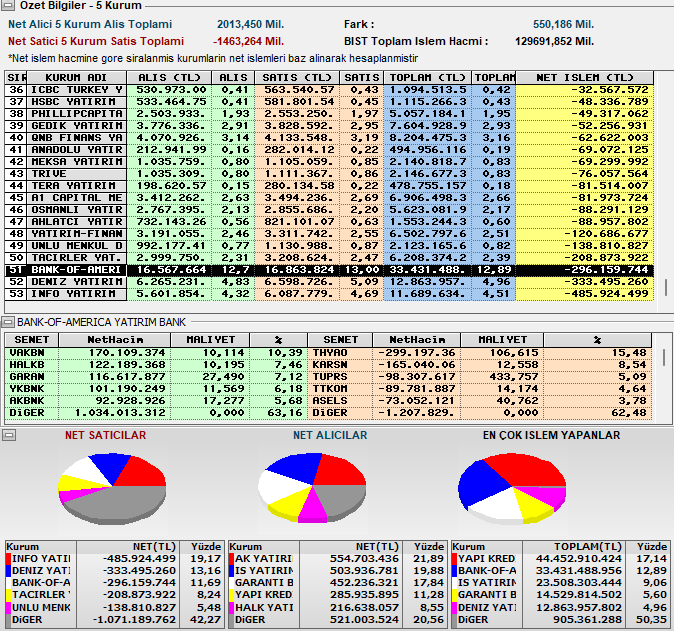Select BANK-OF-A in most-active list
Screen dimensions: 674x631
[x=561, y=571]
